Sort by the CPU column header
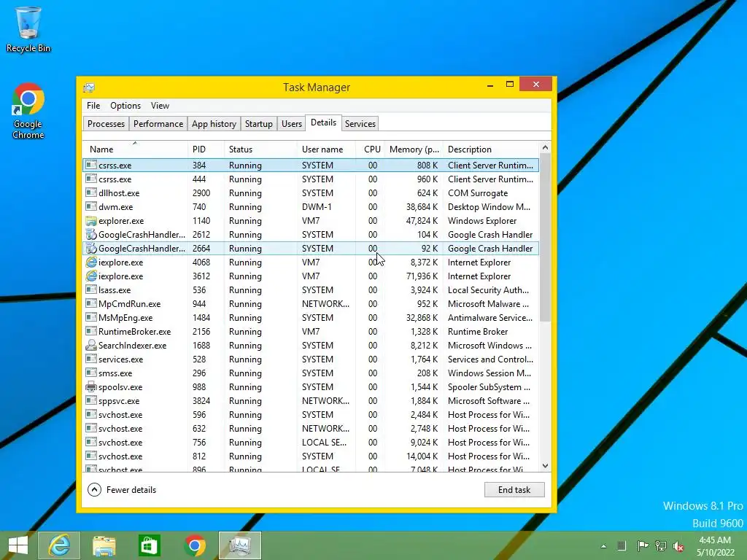Image resolution: width=747 pixels, height=560 pixels. [x=370, y=149]
